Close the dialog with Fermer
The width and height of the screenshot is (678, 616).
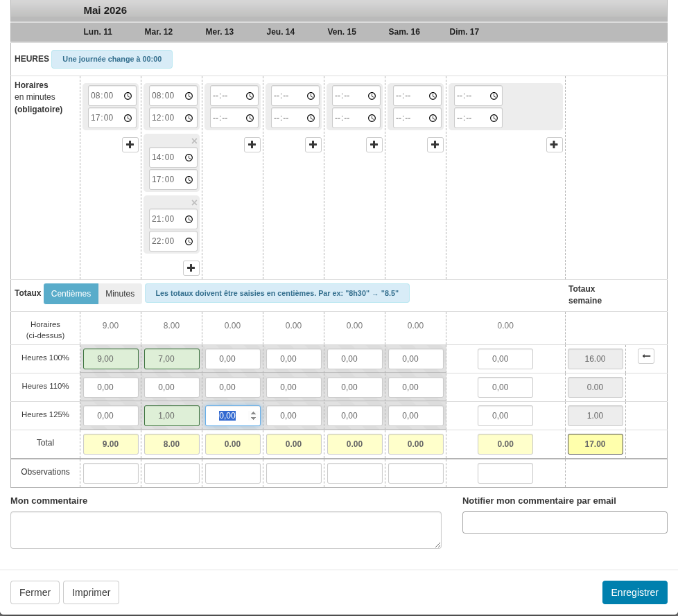point(35,592)
